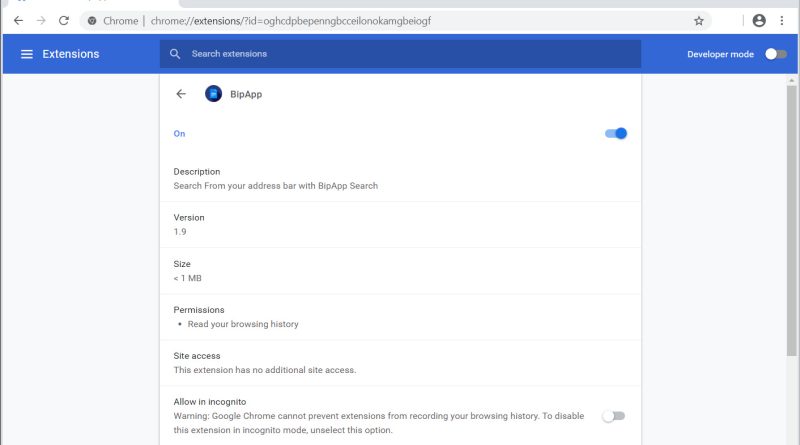Focus the Search extensions field
Image resolution: width=800 pixels, height=445 pixels.
tap(400, 54)
